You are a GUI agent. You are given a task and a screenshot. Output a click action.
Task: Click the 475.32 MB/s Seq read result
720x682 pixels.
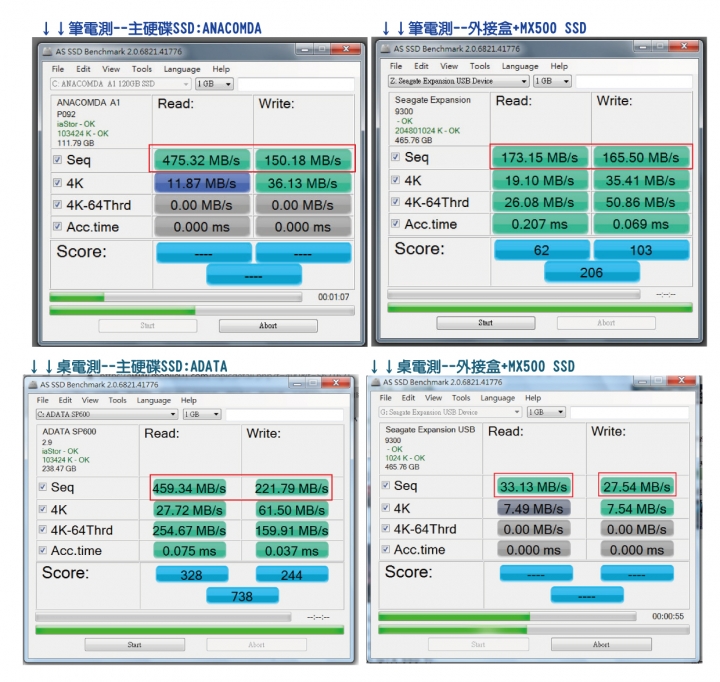(202, 160)
